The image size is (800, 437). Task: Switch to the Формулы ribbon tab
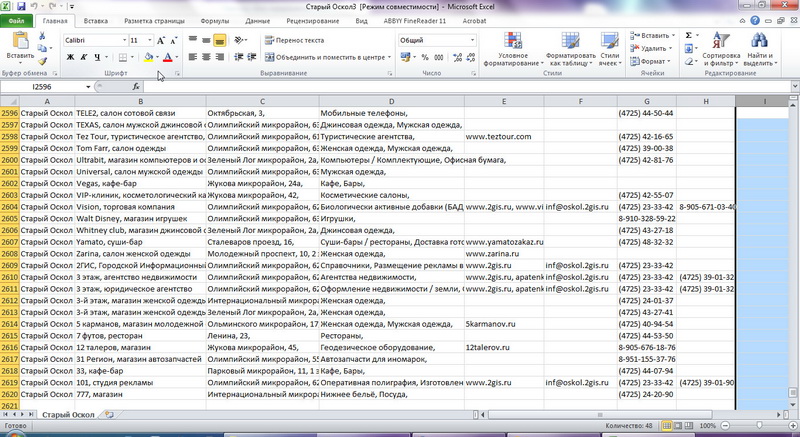point(215,21)
